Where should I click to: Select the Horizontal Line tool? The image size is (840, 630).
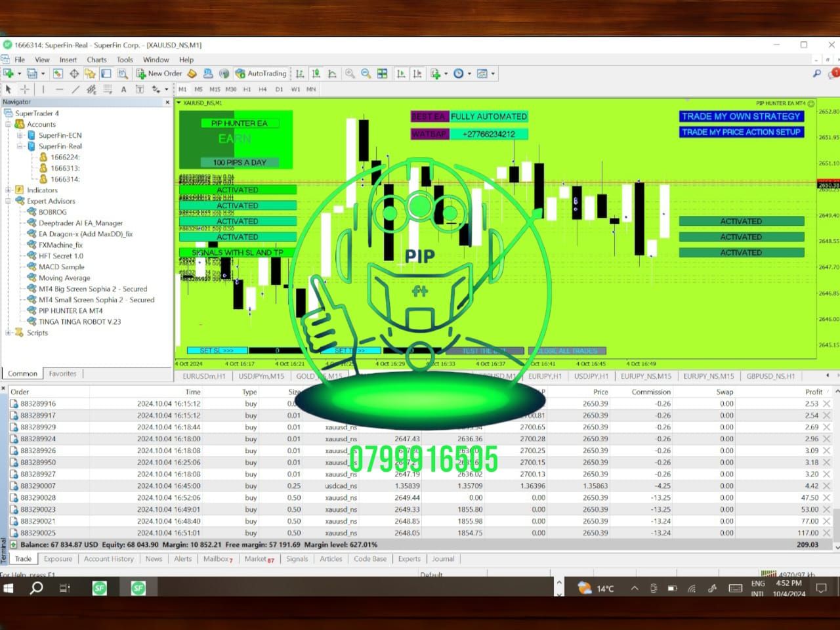pyautogui.click(x=60, y=89)
